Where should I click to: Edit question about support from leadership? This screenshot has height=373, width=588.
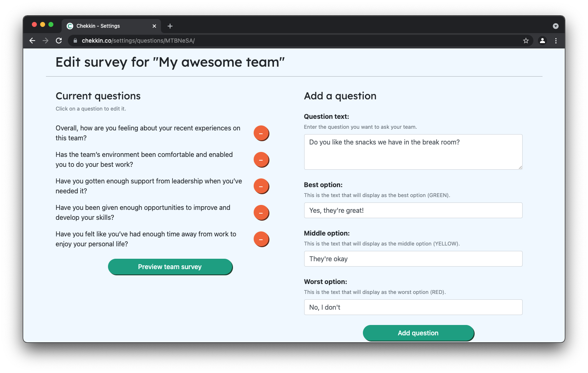point(149,186)
